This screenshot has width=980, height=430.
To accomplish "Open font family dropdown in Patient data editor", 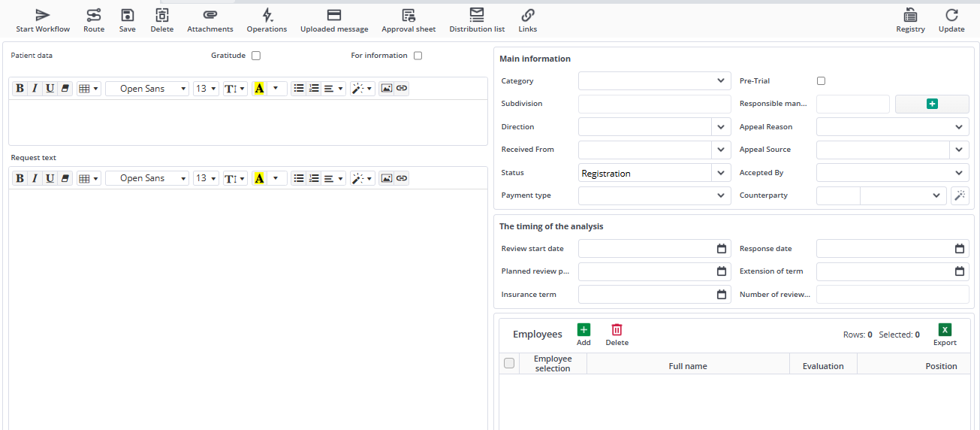I will coord(147,89).
